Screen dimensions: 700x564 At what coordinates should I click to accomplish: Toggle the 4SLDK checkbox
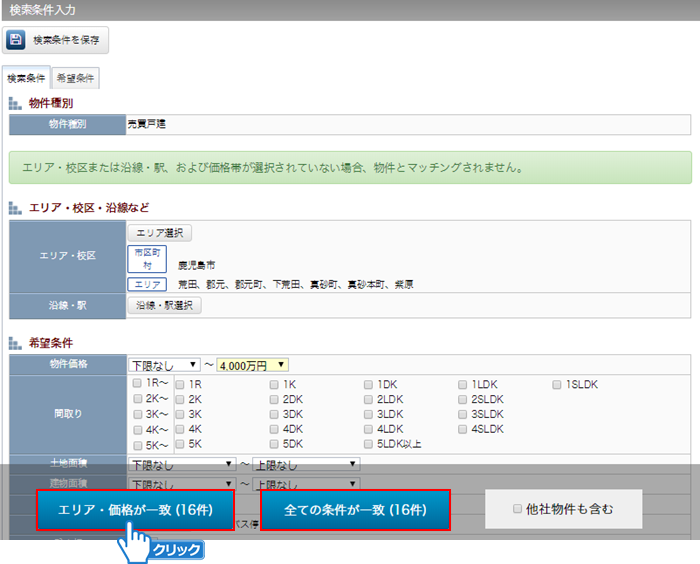(x=462, y=429)
